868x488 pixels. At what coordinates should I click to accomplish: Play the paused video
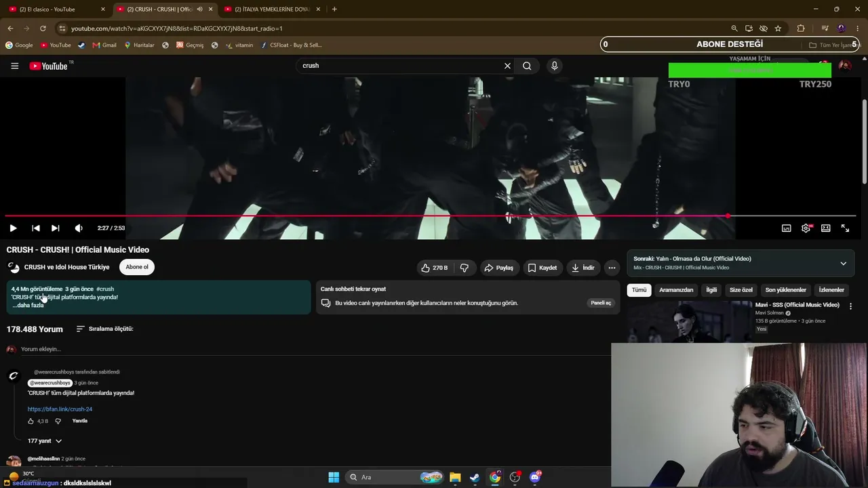13,228
